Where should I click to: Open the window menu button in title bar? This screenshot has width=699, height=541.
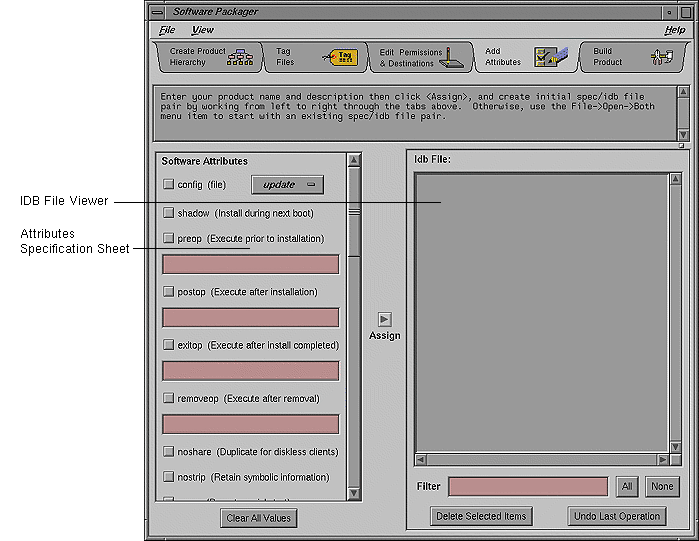157,12
